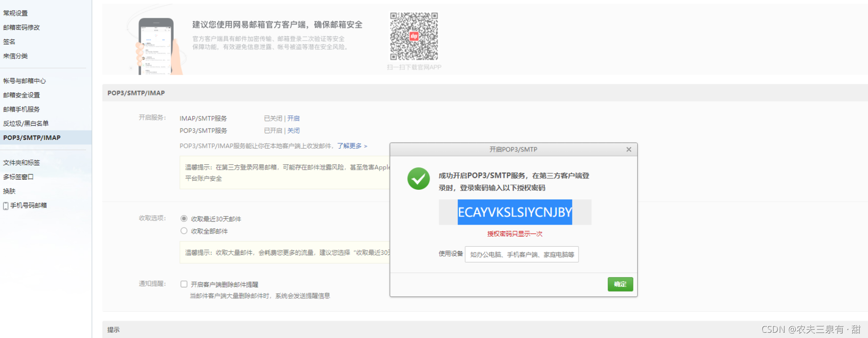This screenshot has height=338, width=868.
Task: Click the green success checkmark icon
Action: 418,179
